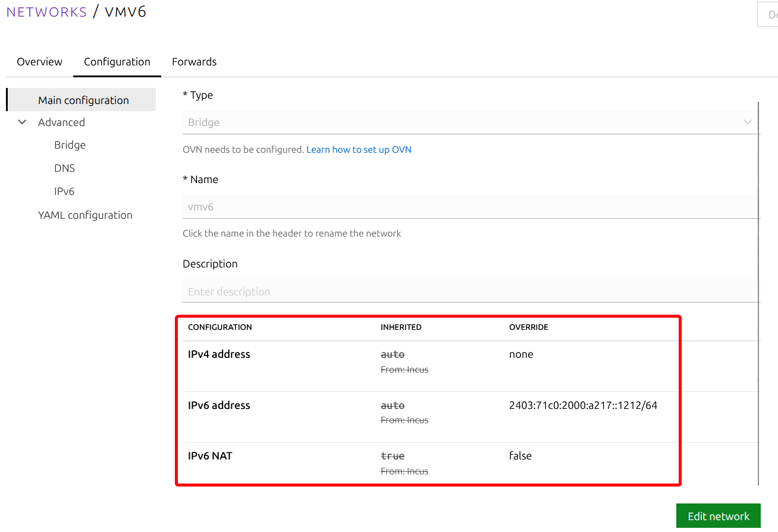Click the Name field showing vmv6
Screen dimensions: 778x532
pos(470,207)
